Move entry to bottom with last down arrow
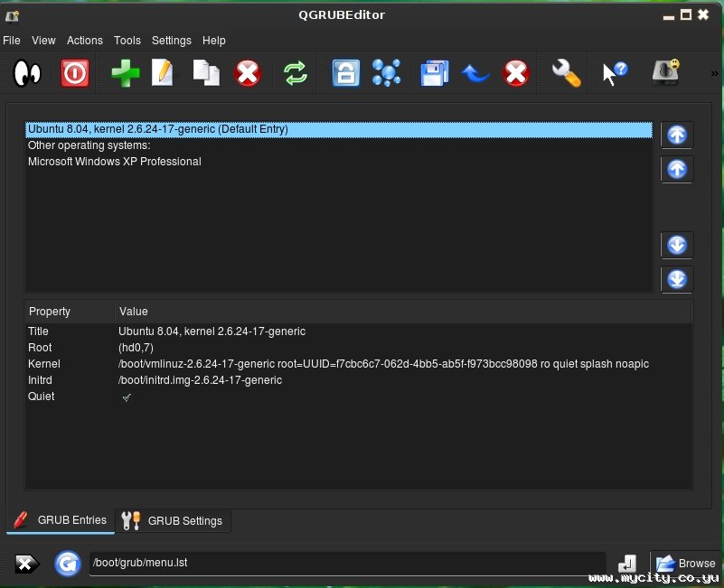 coord(677,279)
